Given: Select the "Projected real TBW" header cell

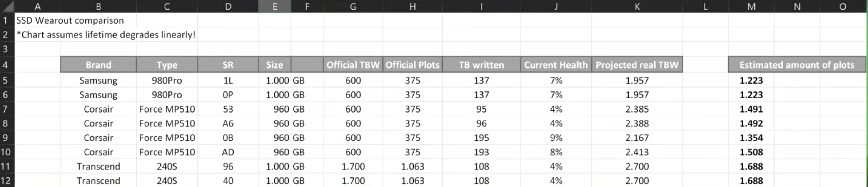Looking at the screenshot, I should pos(637,65).
